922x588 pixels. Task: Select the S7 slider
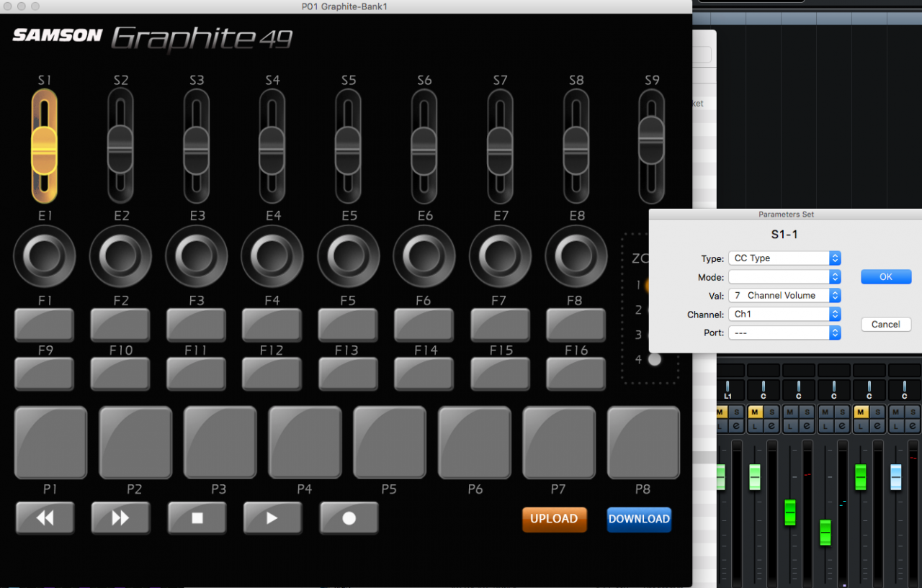pos(501,147)
